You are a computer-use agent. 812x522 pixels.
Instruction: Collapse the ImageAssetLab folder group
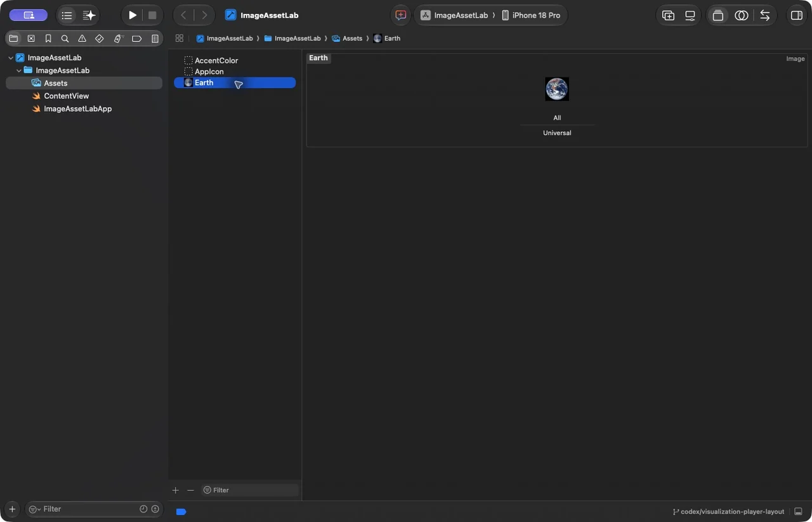tap(19, 70)
